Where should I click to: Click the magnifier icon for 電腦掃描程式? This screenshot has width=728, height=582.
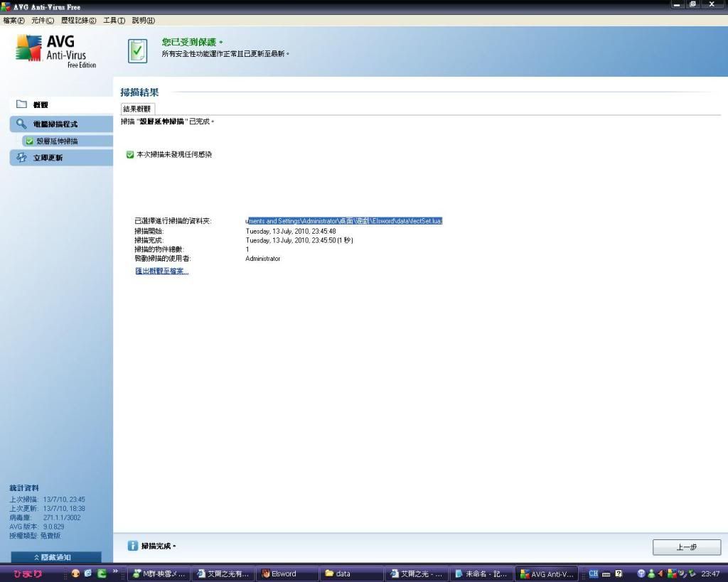(21, 124)
